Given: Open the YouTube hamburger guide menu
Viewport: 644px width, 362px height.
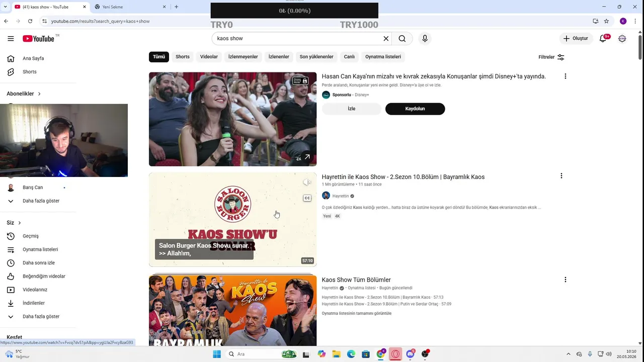Looking at the screenshot, I should coord(11,39).
